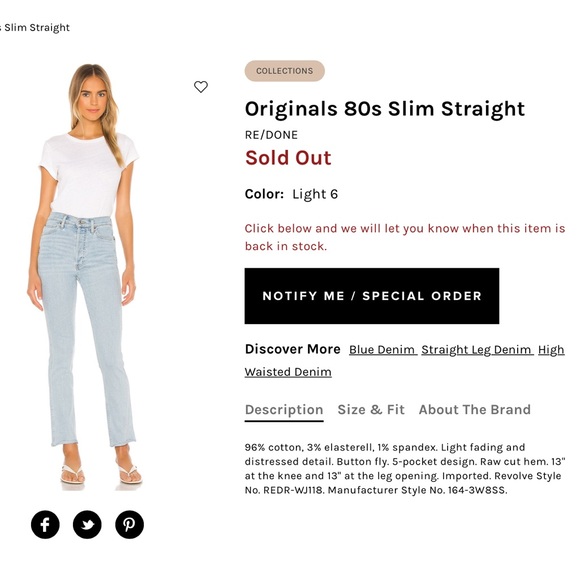Click the model product photo
This screenshot has height=580, width=580.
[x=86, y=277]
